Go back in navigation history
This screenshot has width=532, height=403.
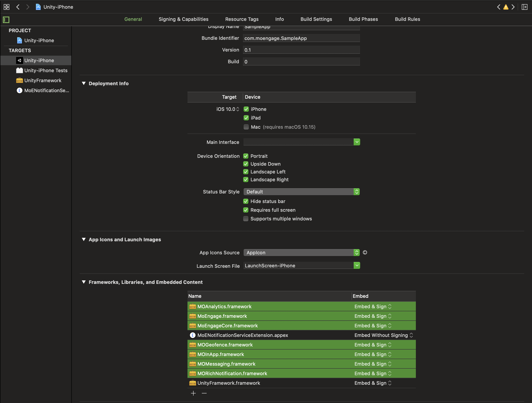[18, 7]
